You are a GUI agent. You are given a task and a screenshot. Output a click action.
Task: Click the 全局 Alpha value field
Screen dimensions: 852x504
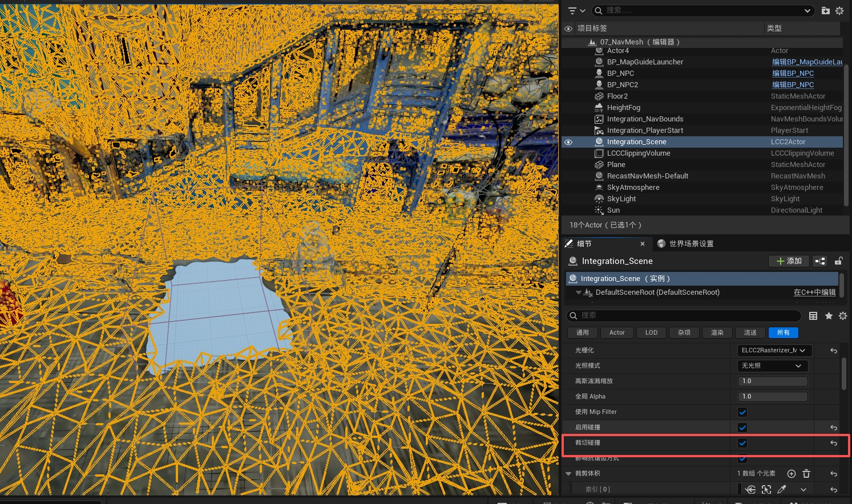point(773,397)
